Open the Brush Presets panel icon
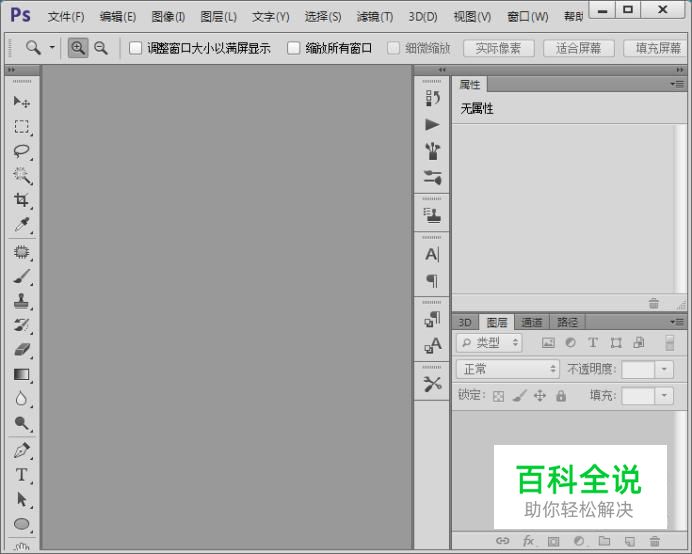Image resolution: width=692 pixels, height=554 pixels. (432, 151)
